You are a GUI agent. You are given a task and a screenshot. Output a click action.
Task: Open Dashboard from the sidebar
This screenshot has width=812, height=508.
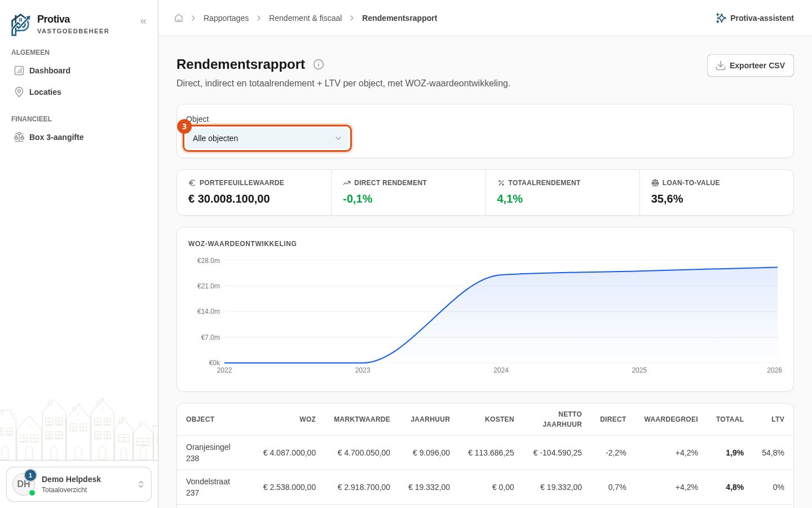pos(79,71)
